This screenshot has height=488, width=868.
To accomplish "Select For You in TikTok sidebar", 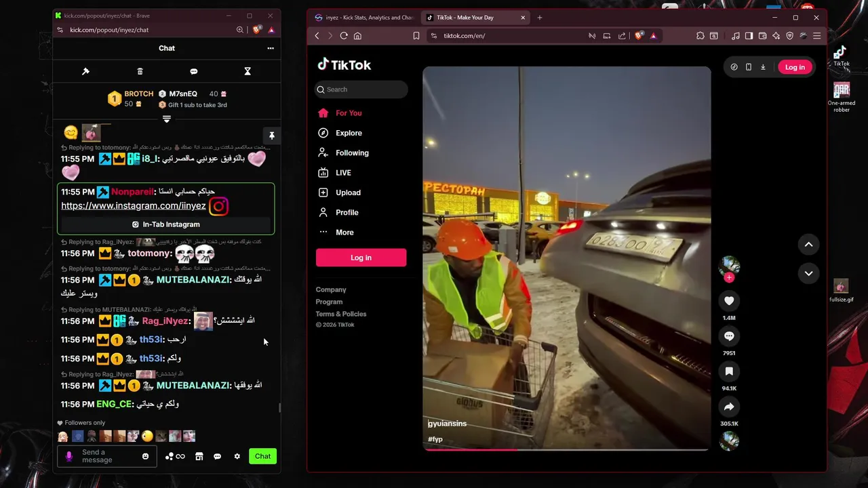I will tap(349, 113).
